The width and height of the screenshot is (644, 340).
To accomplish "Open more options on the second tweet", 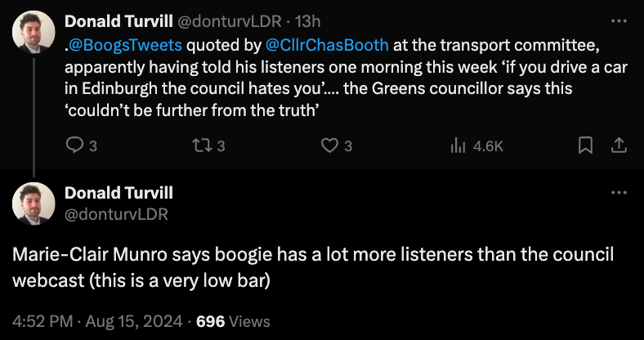I will [x=619, y=193].
